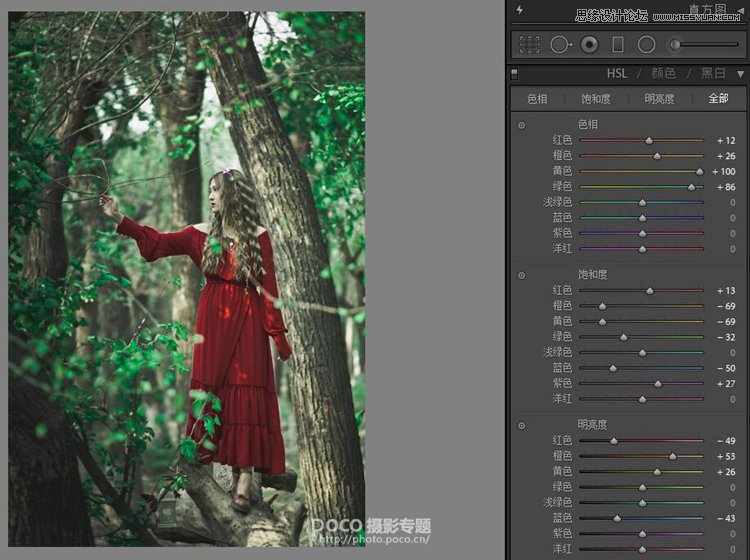Click the 饱和度 黄色 slider handle

click(603, 322)
